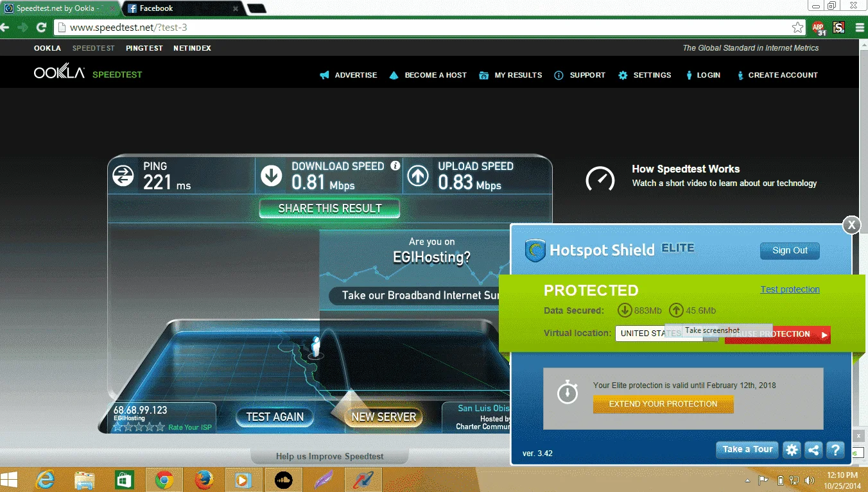The width and height of the screenshot is (868, 492).
Task: Open Firefox from the taskbar
Action: click(x=204, y=480)
